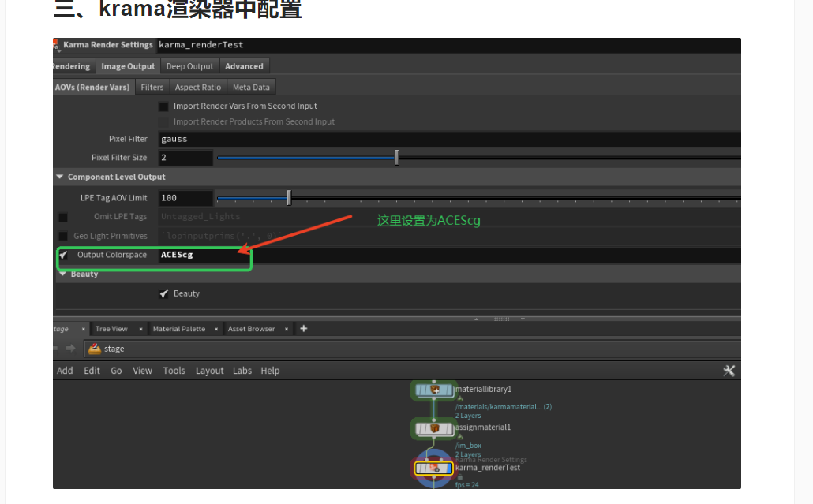Viewport: 813px width, 504px height.
Task: Click the forward navigation arrow icon
Action: coord(70,349)
